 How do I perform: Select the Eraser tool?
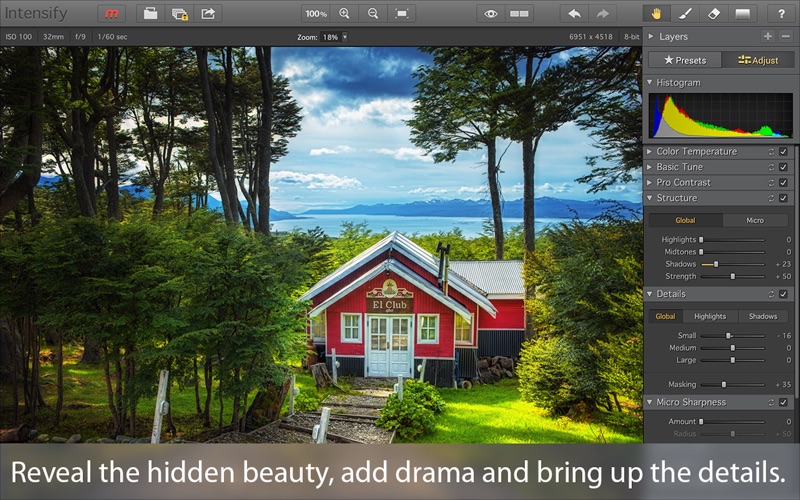click(713, 14)
